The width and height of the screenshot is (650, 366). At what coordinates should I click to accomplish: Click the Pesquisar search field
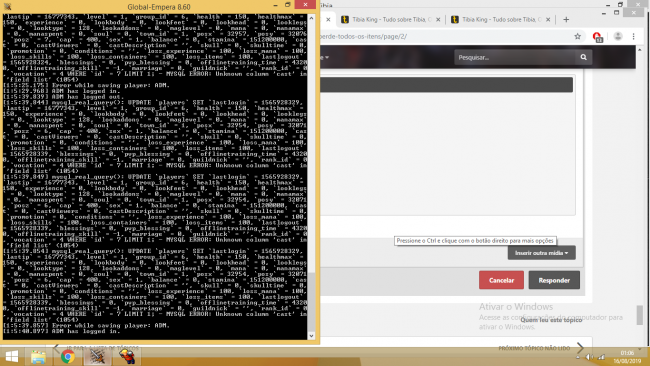coord(515,57)
